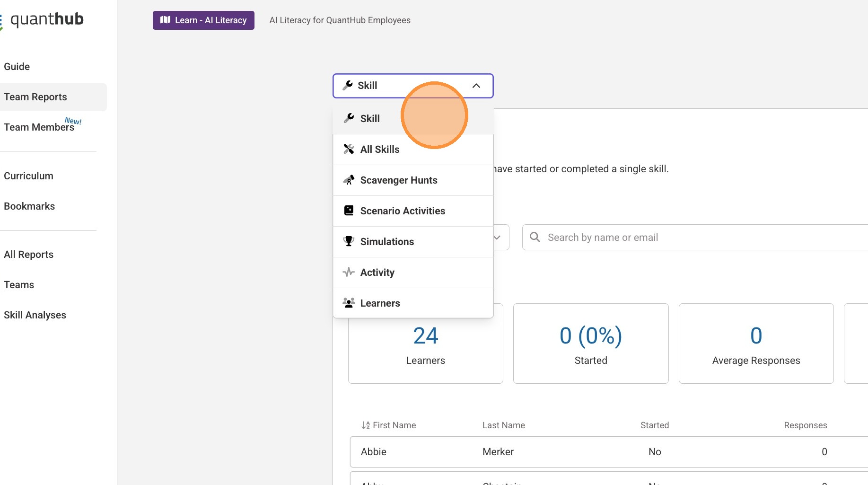Go to Team Members in sidebar

click(x=39, y=127)
